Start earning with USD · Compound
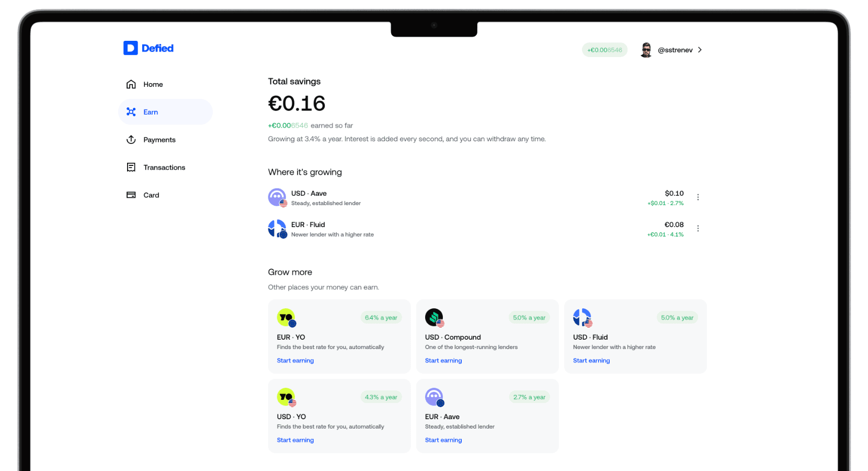The height and width of the screenshot is (471, 868). coord(443,361)
